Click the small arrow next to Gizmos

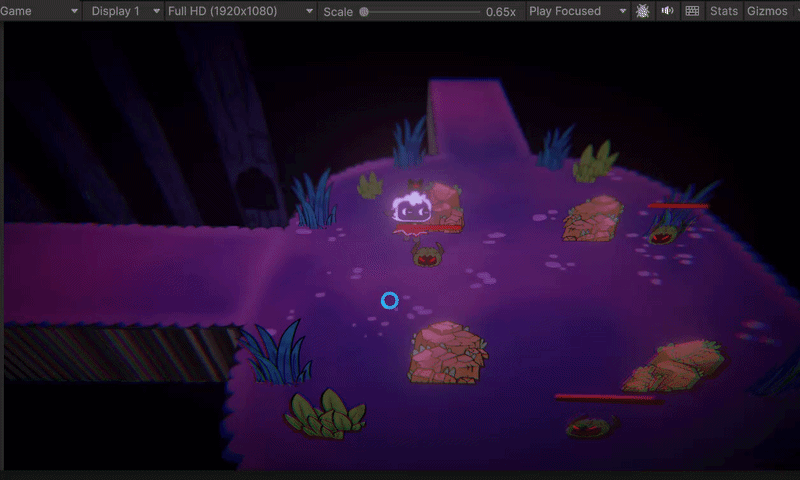click(796, 11)
